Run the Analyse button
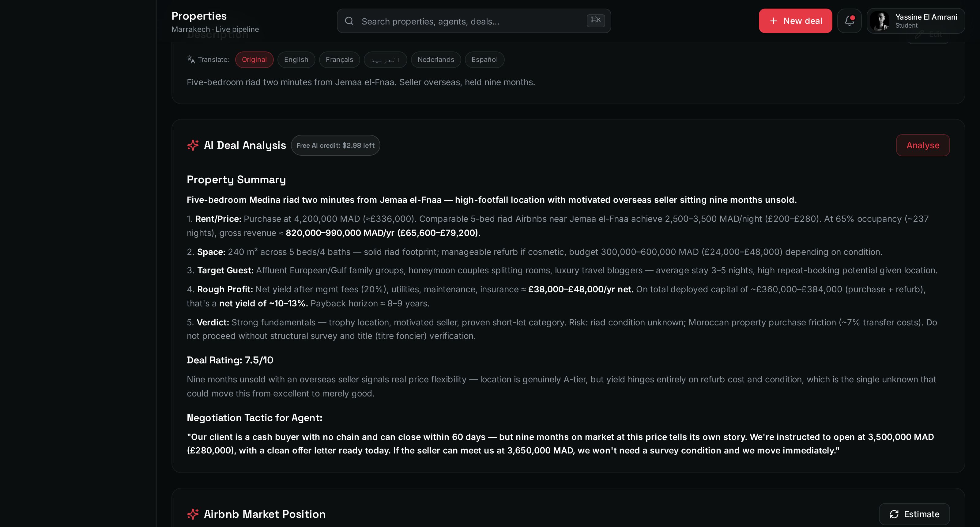 [x=923, y=145]
